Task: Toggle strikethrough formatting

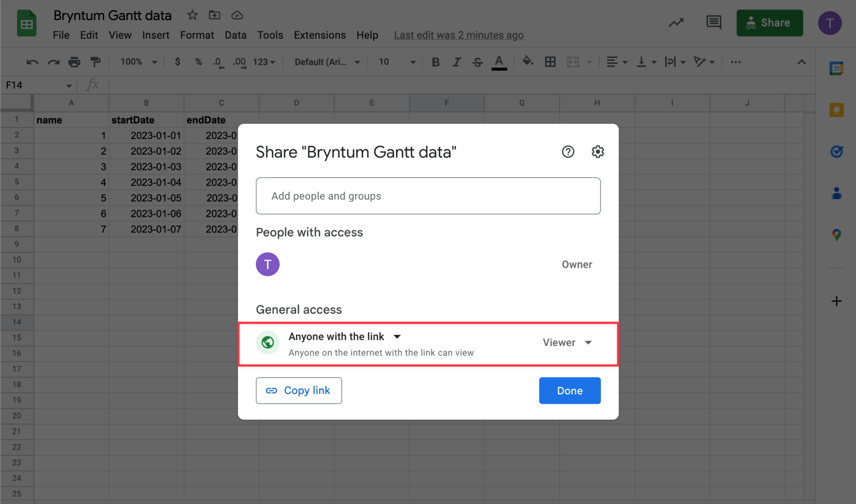Action: tap(478, 62)
